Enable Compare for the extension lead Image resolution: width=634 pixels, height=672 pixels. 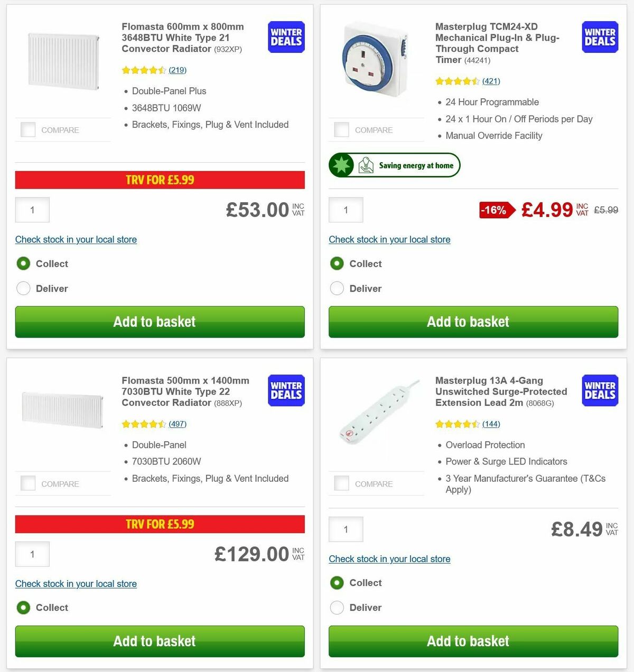pos(341,483)
